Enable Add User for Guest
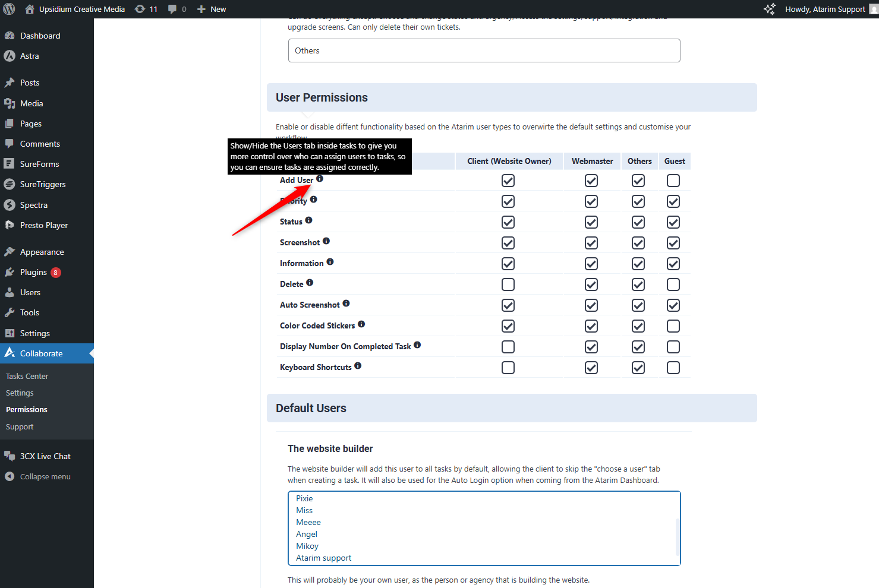The image size is (879, 588). pos(673,181)
